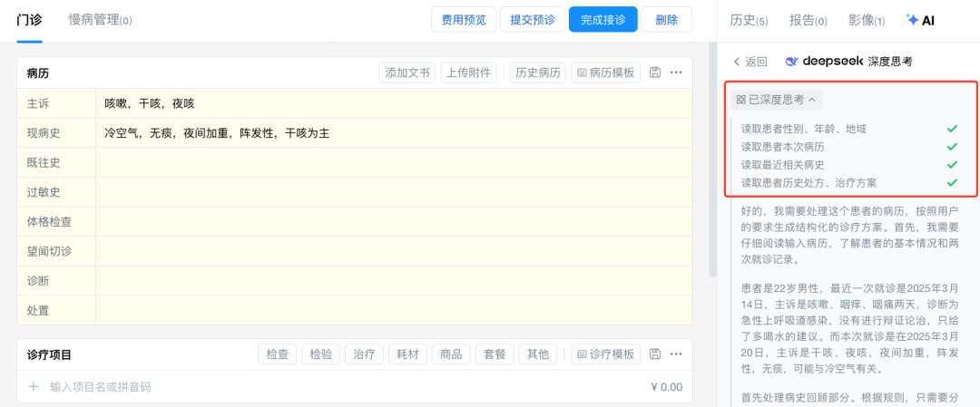Edit the 现病史 field text

click(x=394, y=133)
